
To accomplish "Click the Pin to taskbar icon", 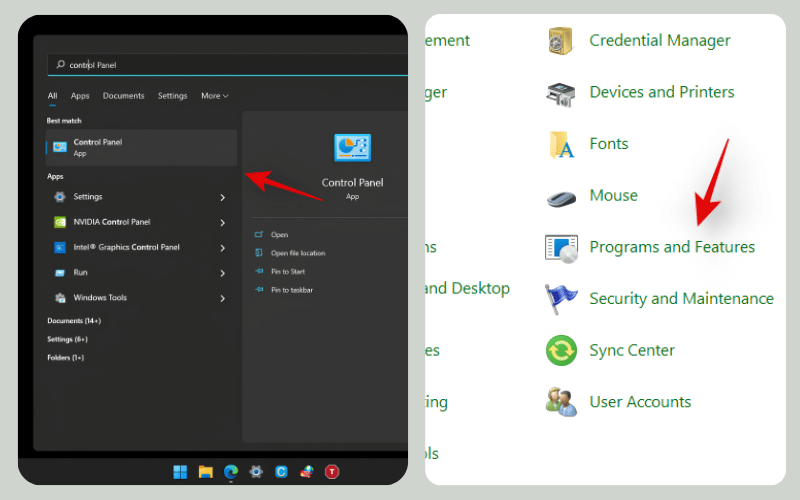I will point(259,290).
